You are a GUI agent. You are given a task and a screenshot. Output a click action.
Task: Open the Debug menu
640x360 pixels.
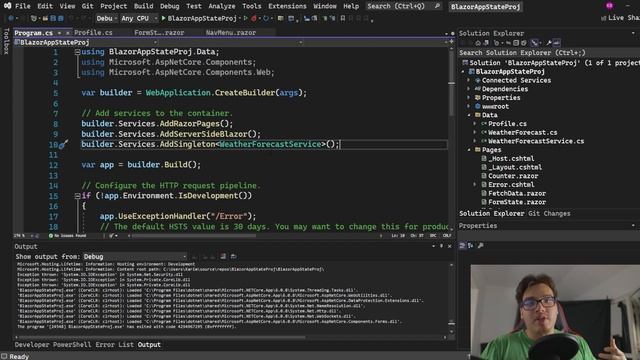(x=169, y=6)
